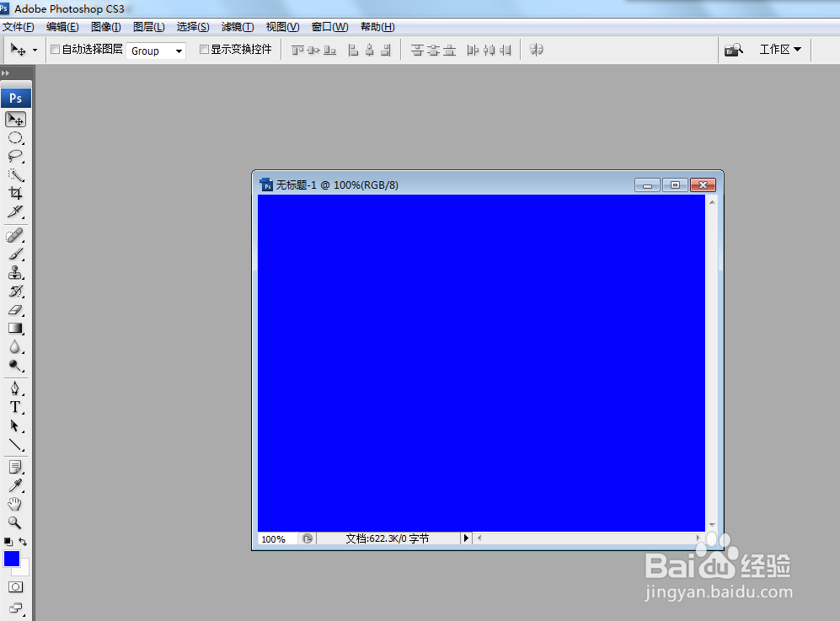Select the Brush tool
This screenshot has height=621, width=840.
click(15, 254)
